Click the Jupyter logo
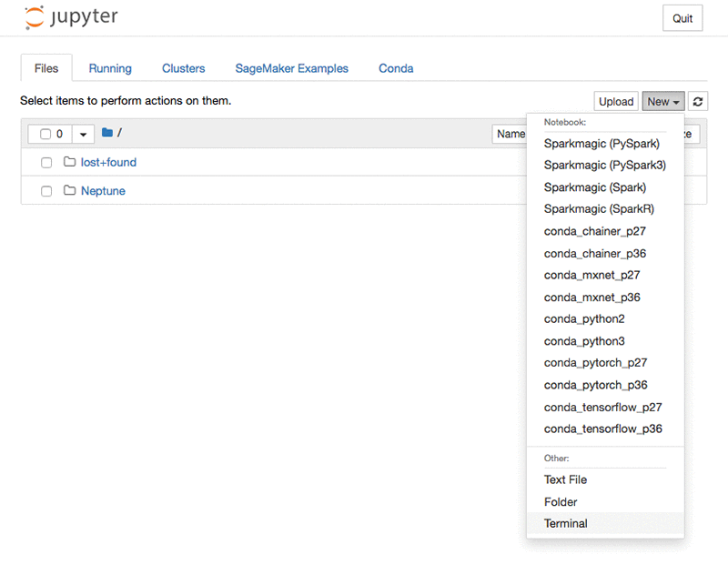Screen dimensions: 728x565 pos(71,17)
